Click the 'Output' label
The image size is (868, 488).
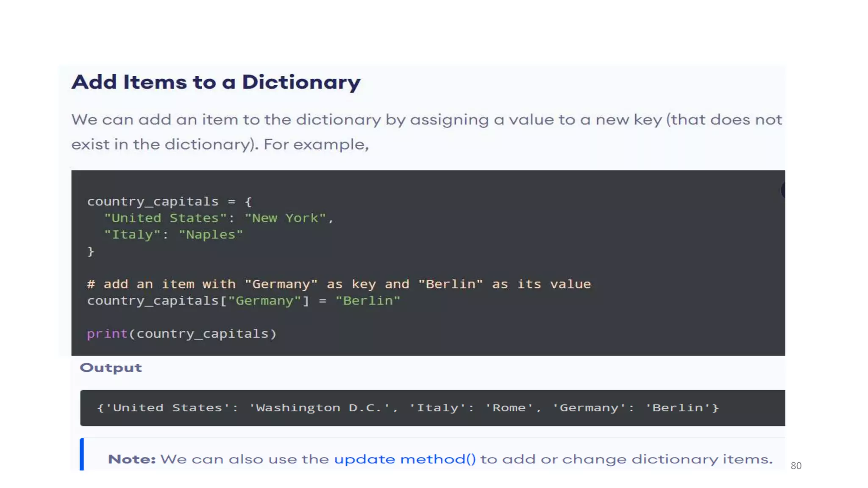pyautogui.click(x=111, y=368)
